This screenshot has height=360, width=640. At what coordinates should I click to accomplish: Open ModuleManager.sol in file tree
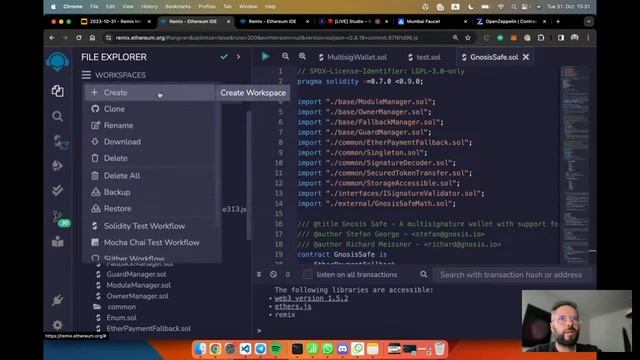(138, 285)
